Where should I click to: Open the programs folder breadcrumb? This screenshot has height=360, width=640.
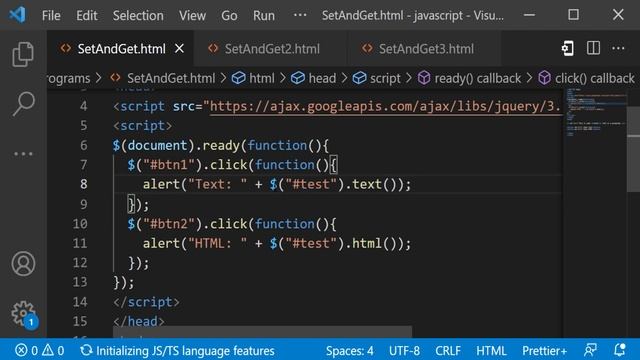tap(69, 78)
